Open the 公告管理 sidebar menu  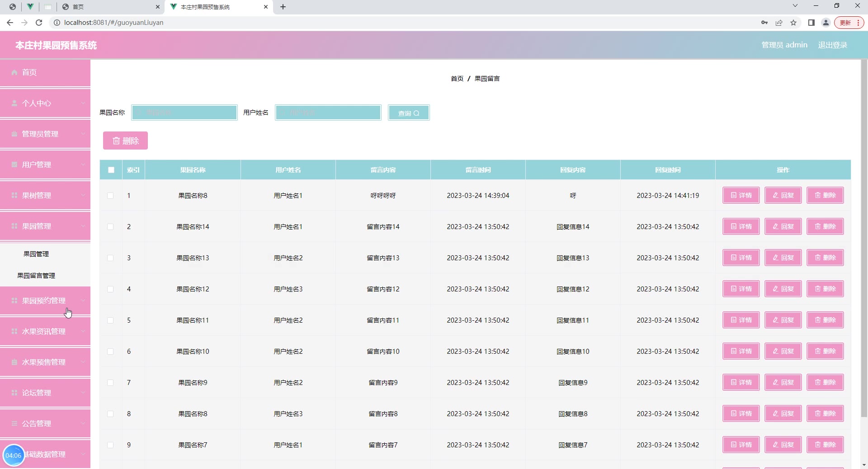coord(45,423)
